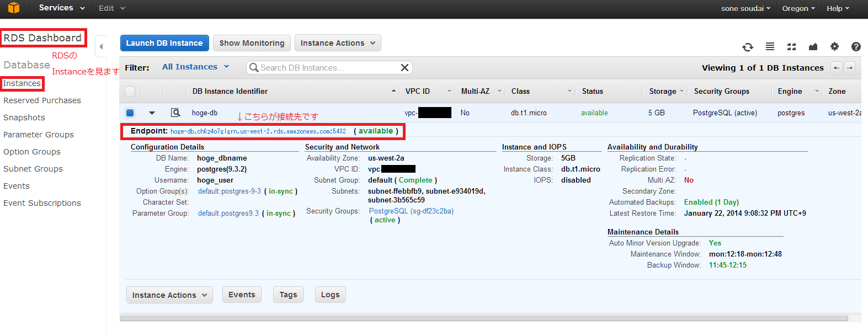Open Subnet Groups in sidebar
This screenshot has height=336, width=868.
point(33,169)
